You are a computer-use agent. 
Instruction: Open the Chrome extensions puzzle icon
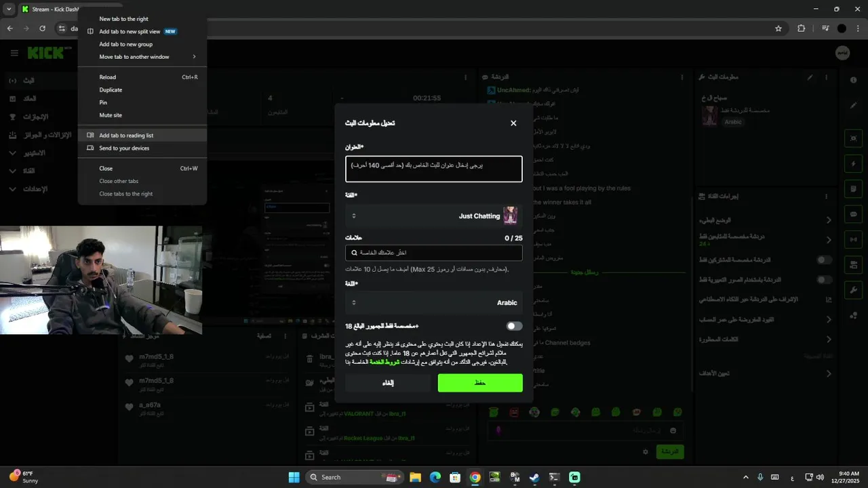click(802, 28)
